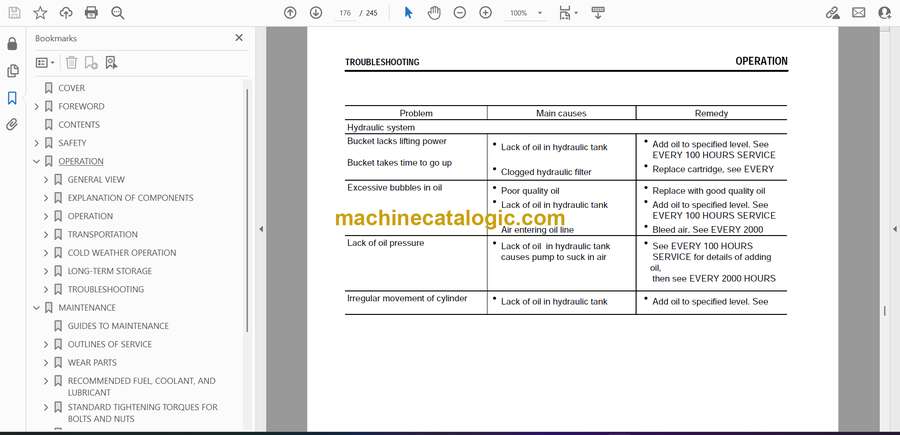Open page thumbnails panel

[x=12, y=71]
